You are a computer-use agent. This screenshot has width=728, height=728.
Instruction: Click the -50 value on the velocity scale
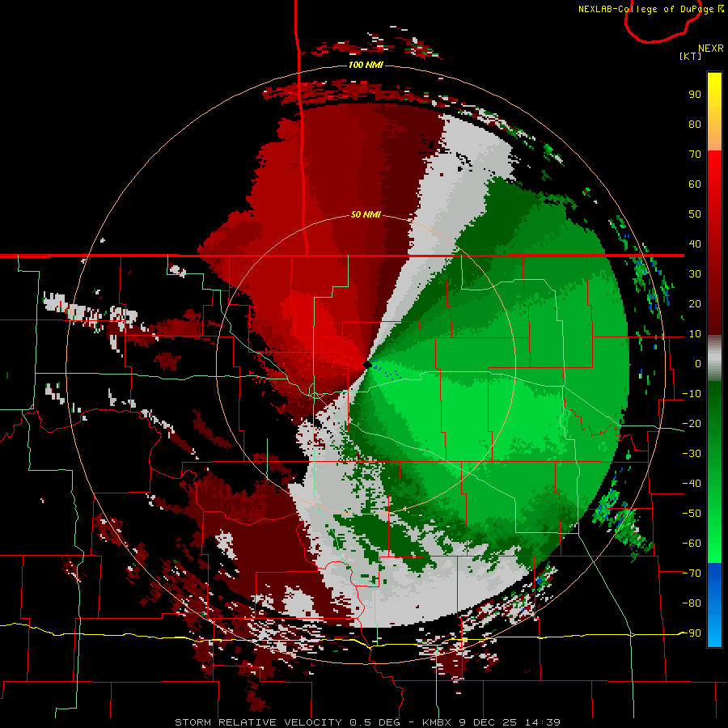coord(692,514)
